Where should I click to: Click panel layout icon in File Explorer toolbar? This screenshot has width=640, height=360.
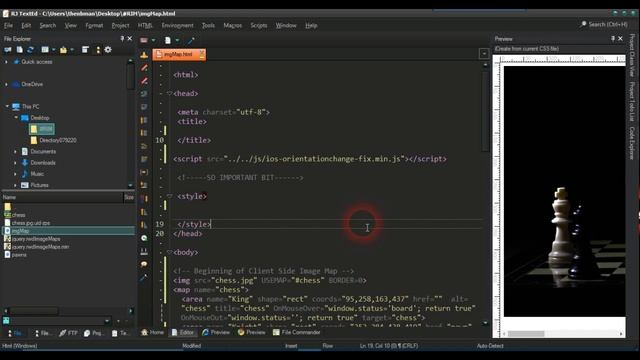coord(85,50)
